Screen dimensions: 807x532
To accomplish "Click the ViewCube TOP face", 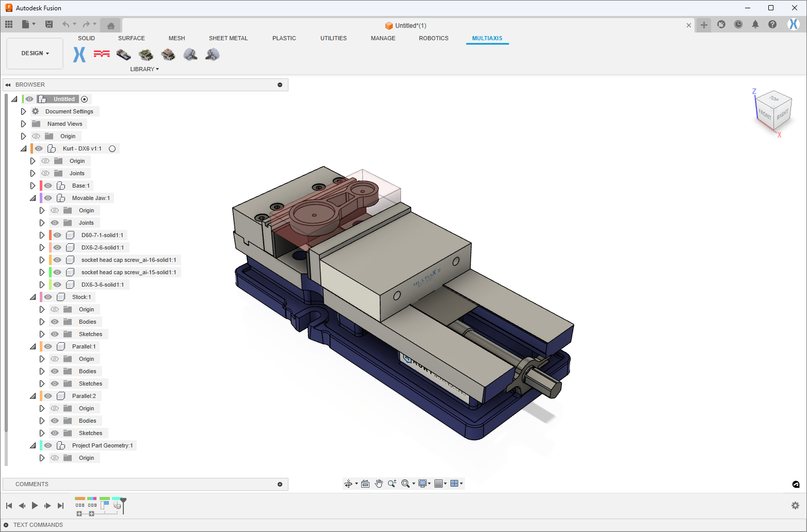I will [773, 98].
